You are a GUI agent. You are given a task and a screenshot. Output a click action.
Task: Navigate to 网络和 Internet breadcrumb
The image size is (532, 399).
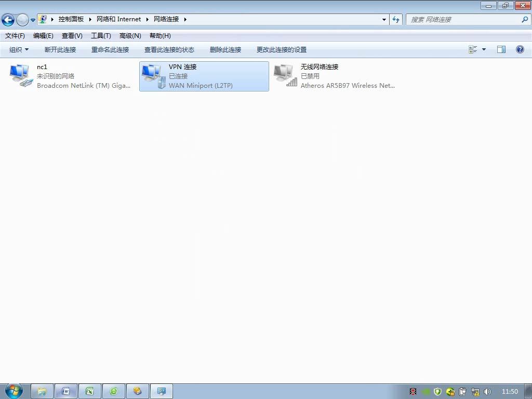click(x=119, y=19)
